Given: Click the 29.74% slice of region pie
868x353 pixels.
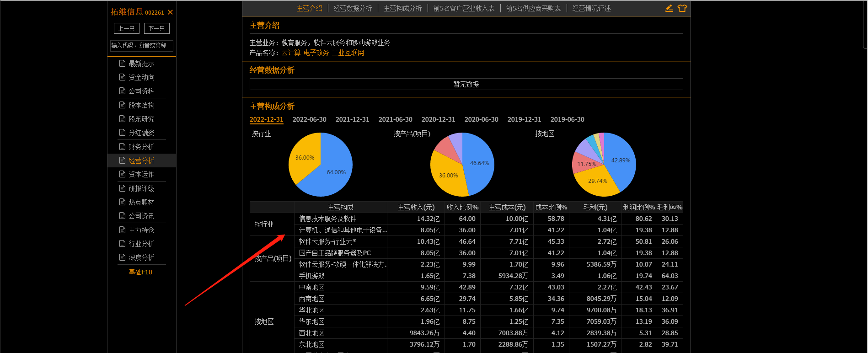Looking at the screenshot, I should click(597, 181).
